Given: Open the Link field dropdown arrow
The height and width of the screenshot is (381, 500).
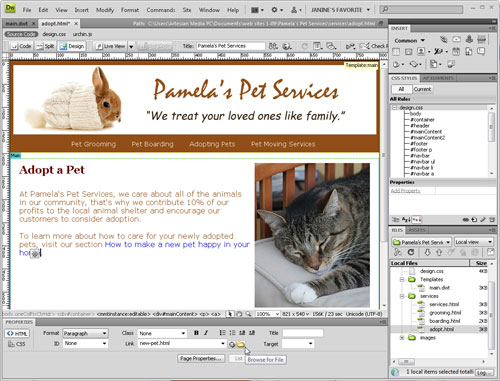Looking at the screenshot, I should (x=223, y=343).
